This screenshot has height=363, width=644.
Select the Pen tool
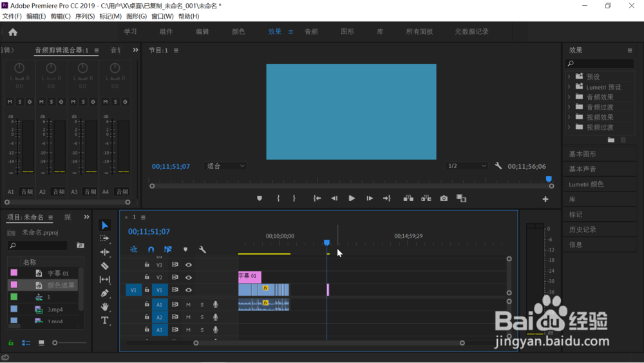105,293
